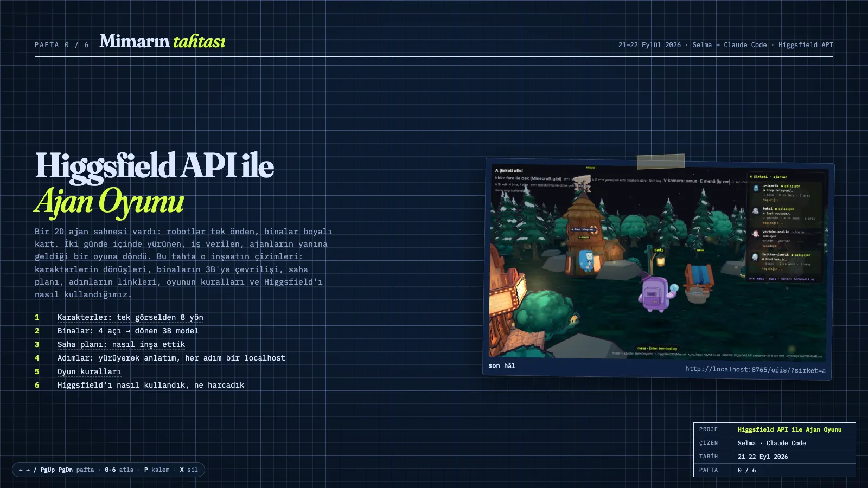The height and width of the screenshot is (488, 868).
Task: Click the 'Mimarın tahtası' header title
Action: coord(162,41)
